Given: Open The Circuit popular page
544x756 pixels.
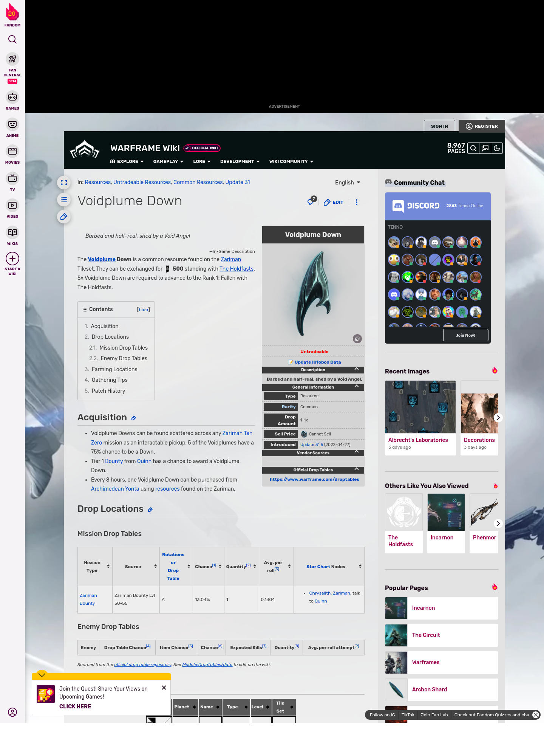Looking at the screenshot, I should 442,635.
